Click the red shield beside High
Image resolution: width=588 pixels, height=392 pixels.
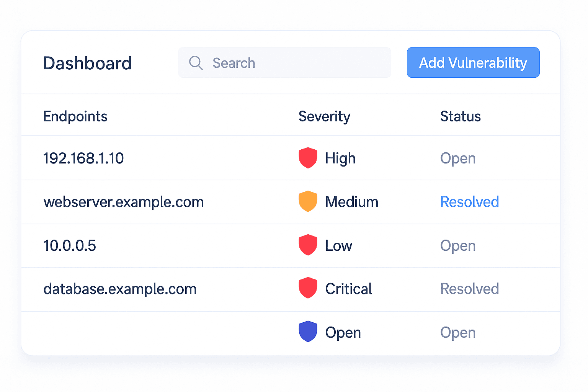(308, 158)
